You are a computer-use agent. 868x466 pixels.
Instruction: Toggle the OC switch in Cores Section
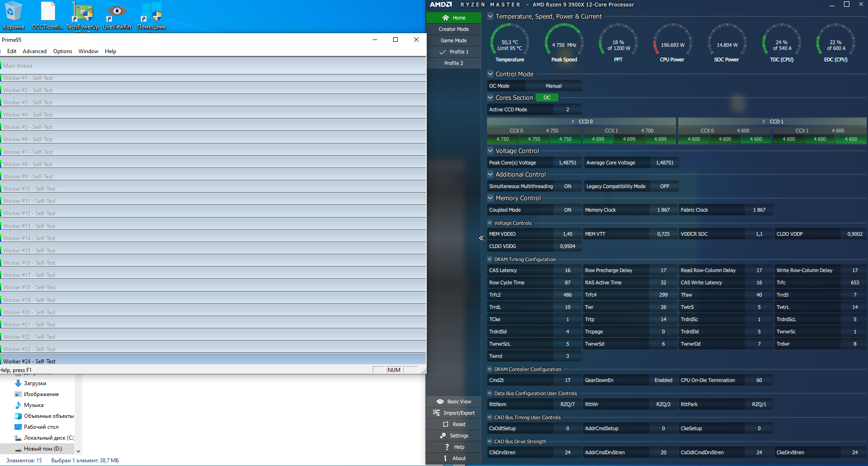pos(547,98)
